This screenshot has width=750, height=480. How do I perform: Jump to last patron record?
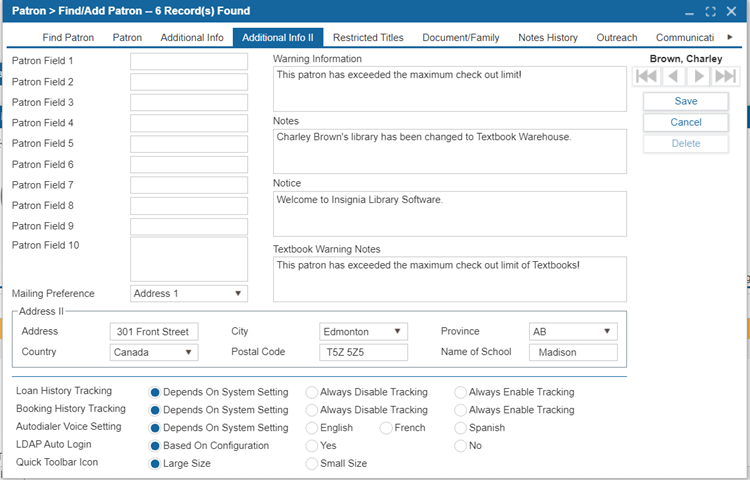point(725,76)
